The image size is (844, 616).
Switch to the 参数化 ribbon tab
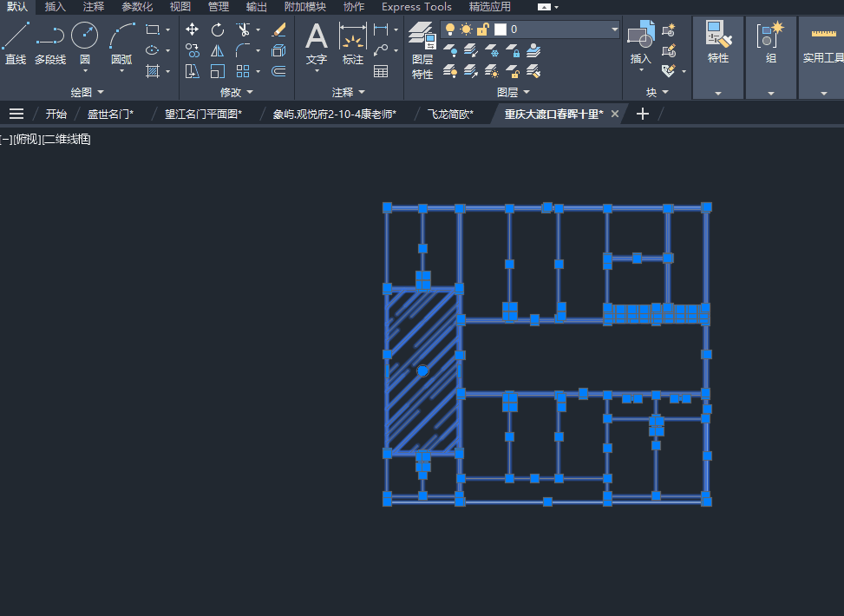click(137, 6)
